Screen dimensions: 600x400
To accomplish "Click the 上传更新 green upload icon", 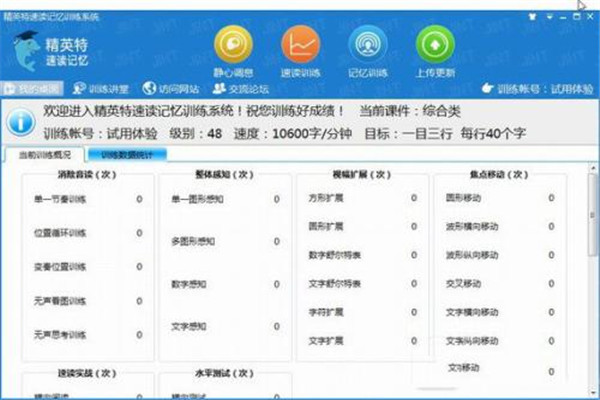I will [435, 44].
